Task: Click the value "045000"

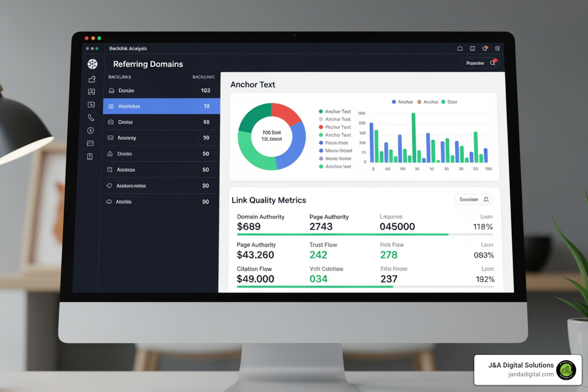Action: coord(397,227)
